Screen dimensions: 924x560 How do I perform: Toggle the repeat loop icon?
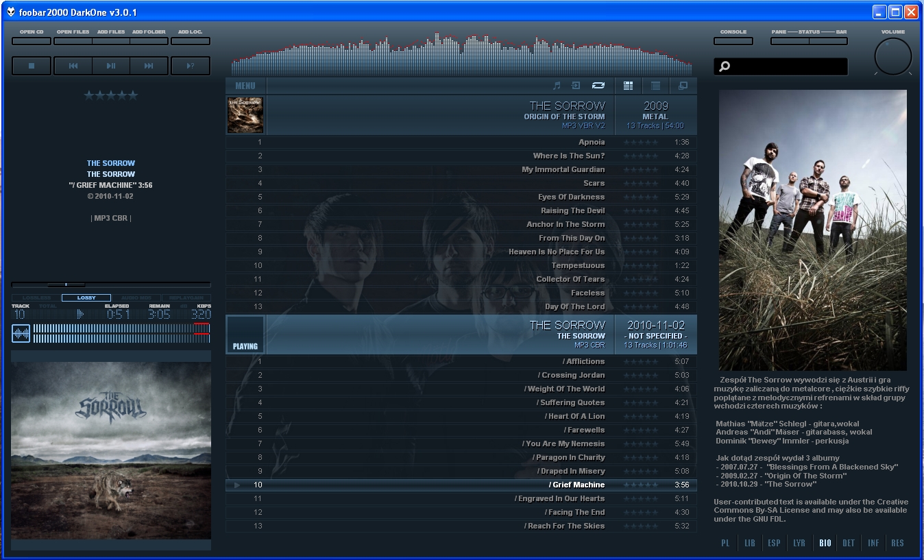click(598, 86)
